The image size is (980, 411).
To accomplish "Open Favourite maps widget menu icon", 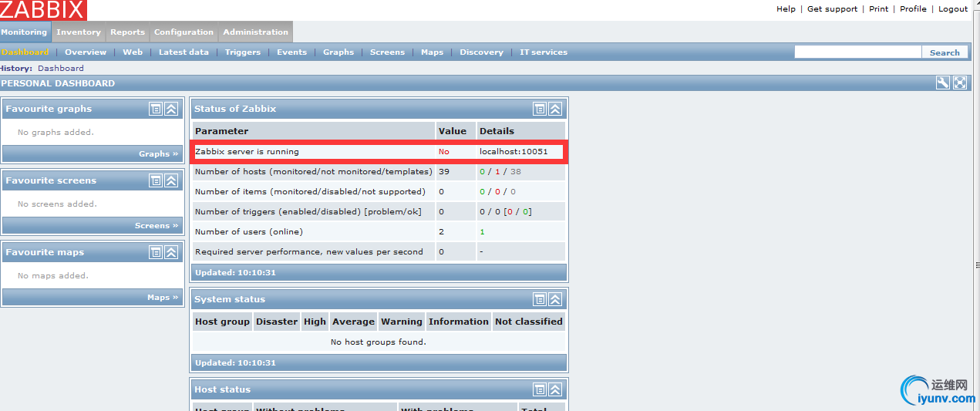I will pyautogui.click(x=156, y=252).
